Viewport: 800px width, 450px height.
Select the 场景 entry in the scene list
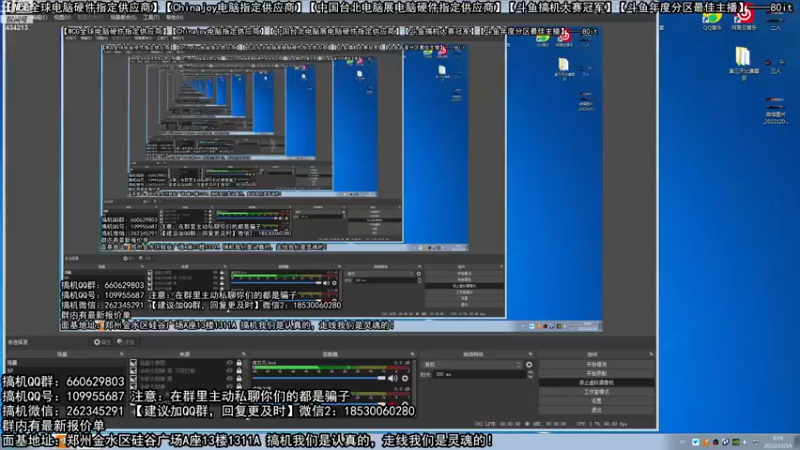(x=66, y=363)
